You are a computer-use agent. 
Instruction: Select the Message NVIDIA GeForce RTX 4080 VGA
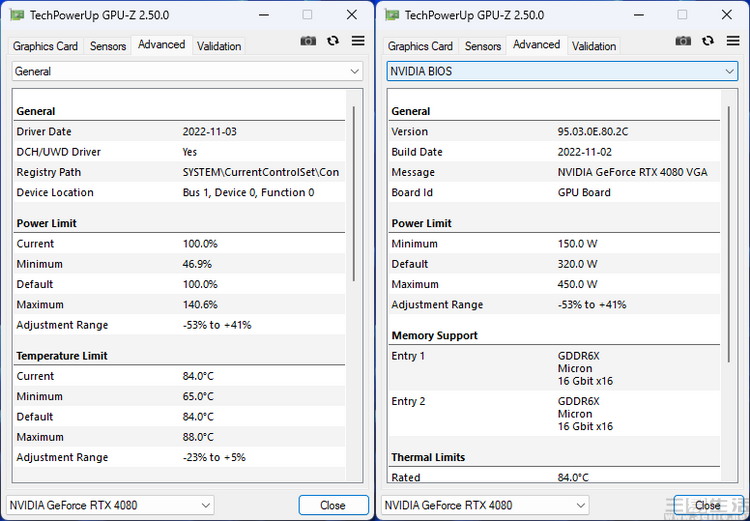pos(632,172)
